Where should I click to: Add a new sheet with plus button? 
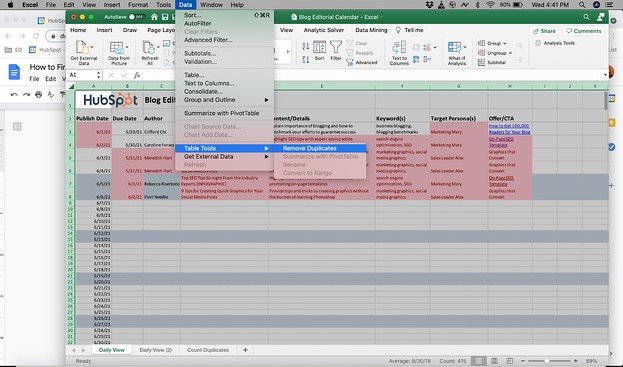pos(245,350)
